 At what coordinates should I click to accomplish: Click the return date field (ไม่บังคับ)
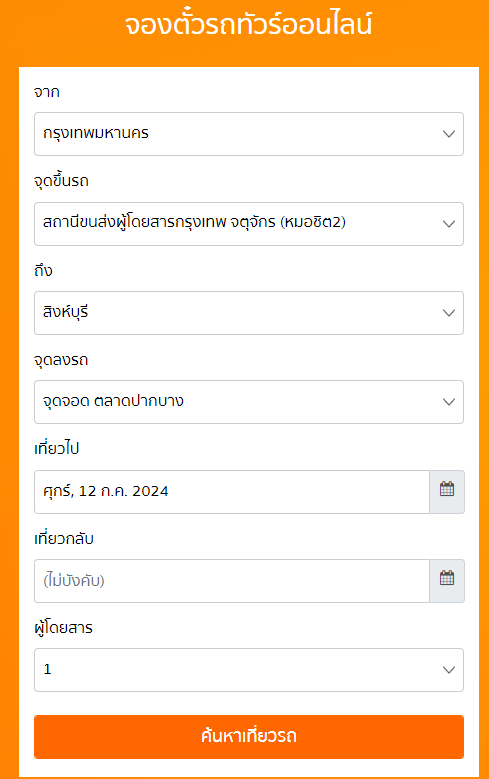232,580
